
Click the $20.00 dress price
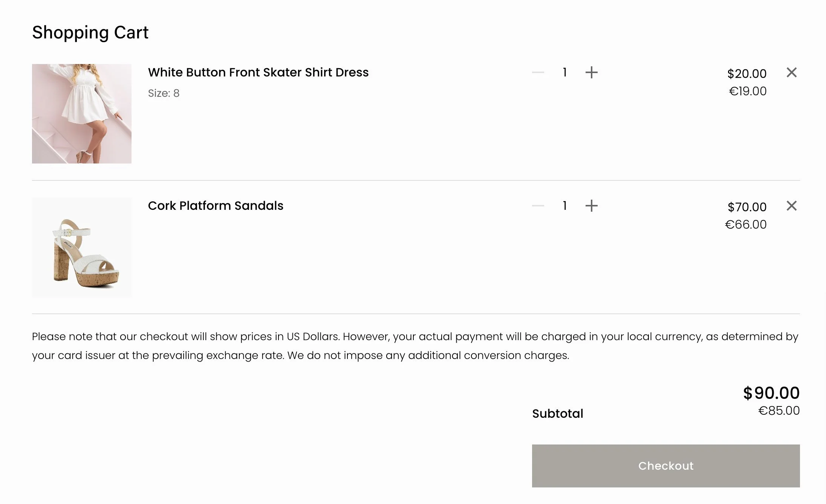point(747,73)
